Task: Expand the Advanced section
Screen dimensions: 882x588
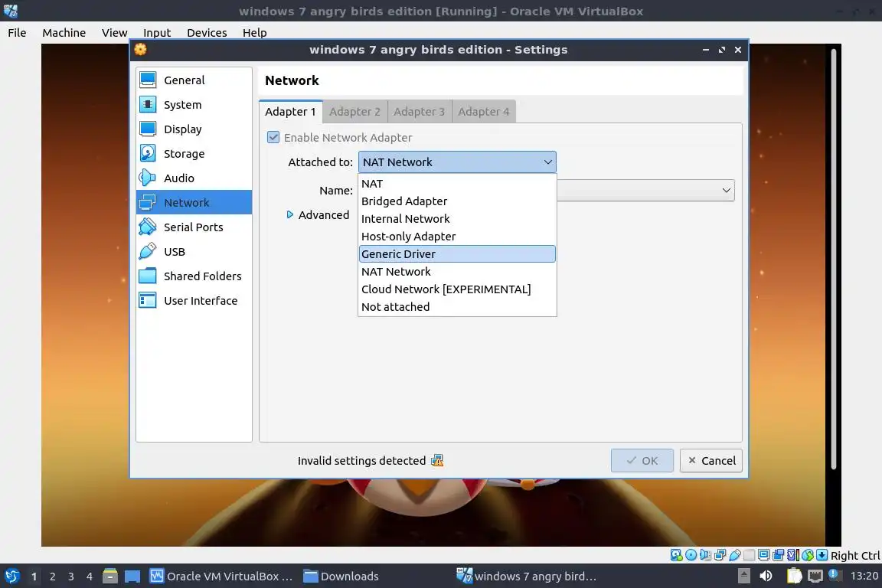Action: [x=318, y=215]
